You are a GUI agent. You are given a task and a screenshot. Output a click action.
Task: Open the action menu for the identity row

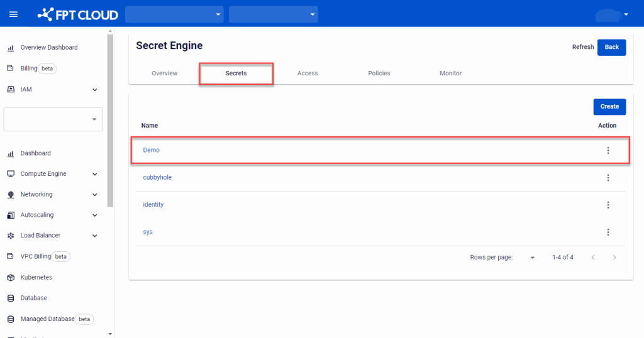[608, 205]
